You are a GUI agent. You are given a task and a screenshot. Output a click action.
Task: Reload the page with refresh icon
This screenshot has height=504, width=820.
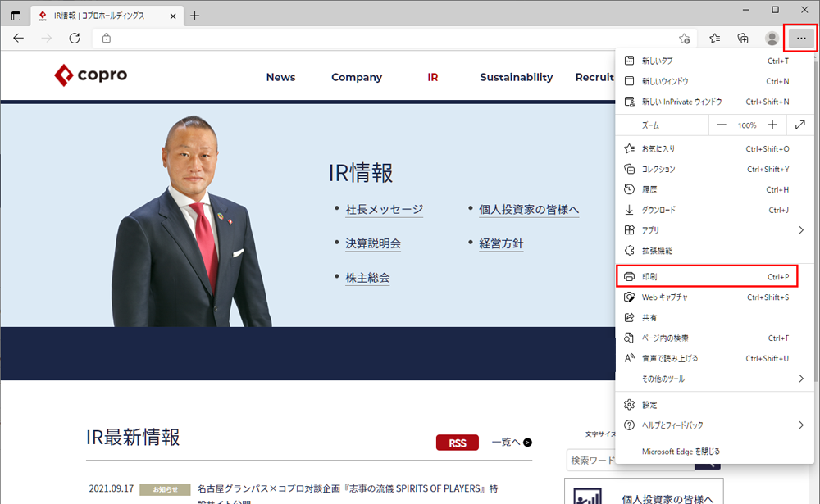click(75, 39)
